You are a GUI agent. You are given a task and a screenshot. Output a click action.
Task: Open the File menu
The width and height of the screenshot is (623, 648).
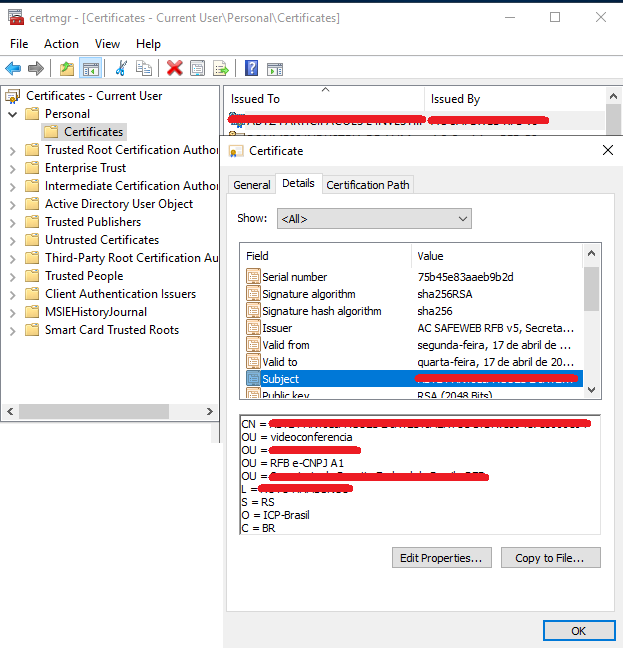pyautogui.click(x=19, y=44)
